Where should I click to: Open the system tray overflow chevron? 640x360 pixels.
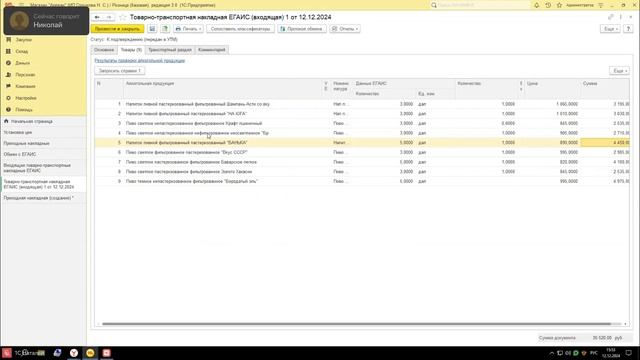click(x=551, y=353)
